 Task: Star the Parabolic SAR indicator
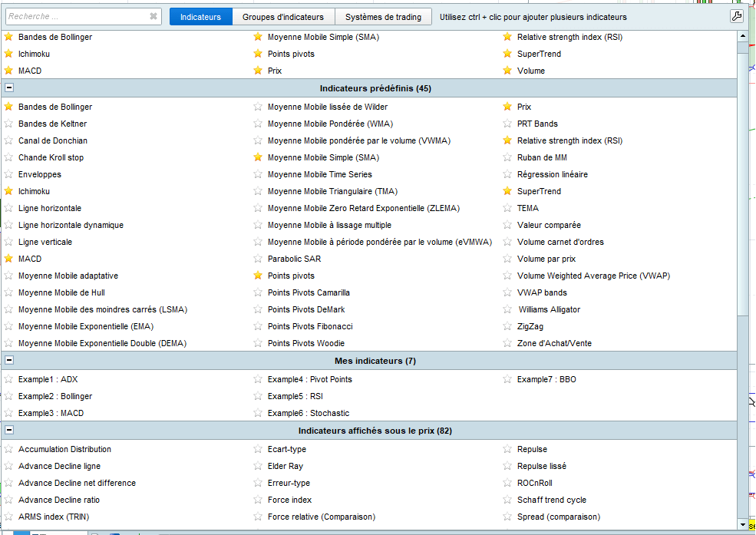(x=258, y=259)
